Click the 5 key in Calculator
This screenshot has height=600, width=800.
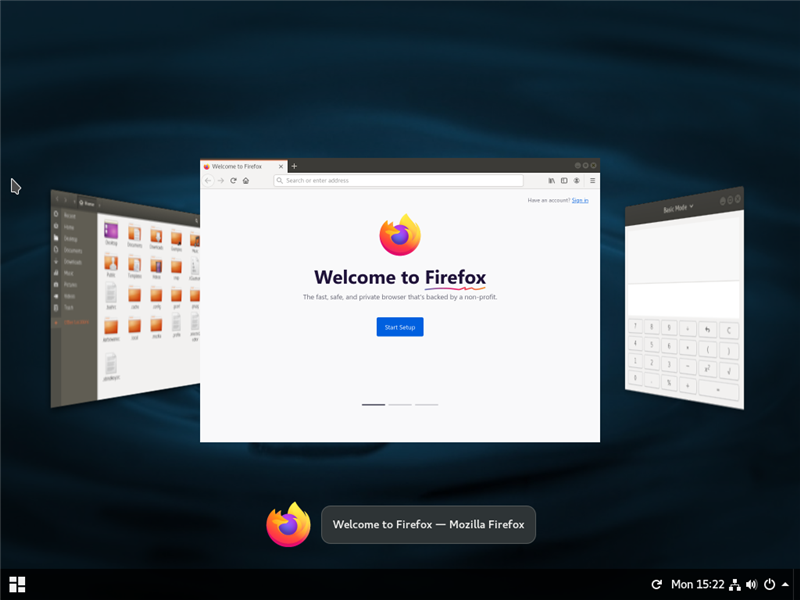click(x=652, y=345)
